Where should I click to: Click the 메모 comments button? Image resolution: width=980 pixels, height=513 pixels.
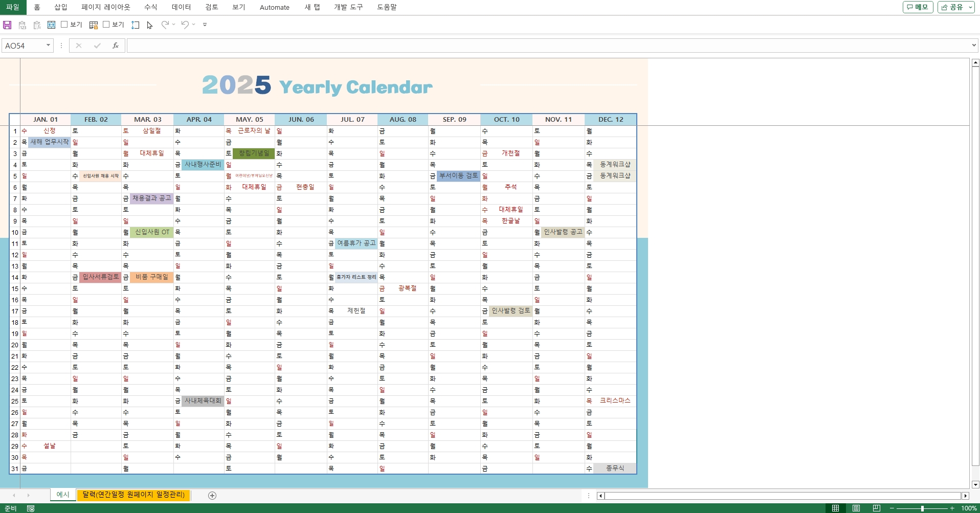918,7
